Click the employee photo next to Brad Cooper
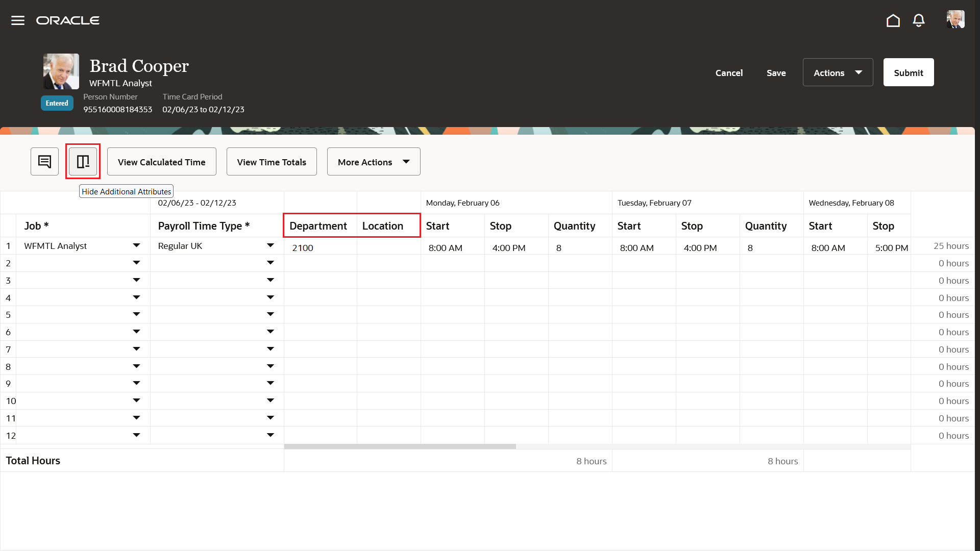The image size is (980, 551). point(61,71)
